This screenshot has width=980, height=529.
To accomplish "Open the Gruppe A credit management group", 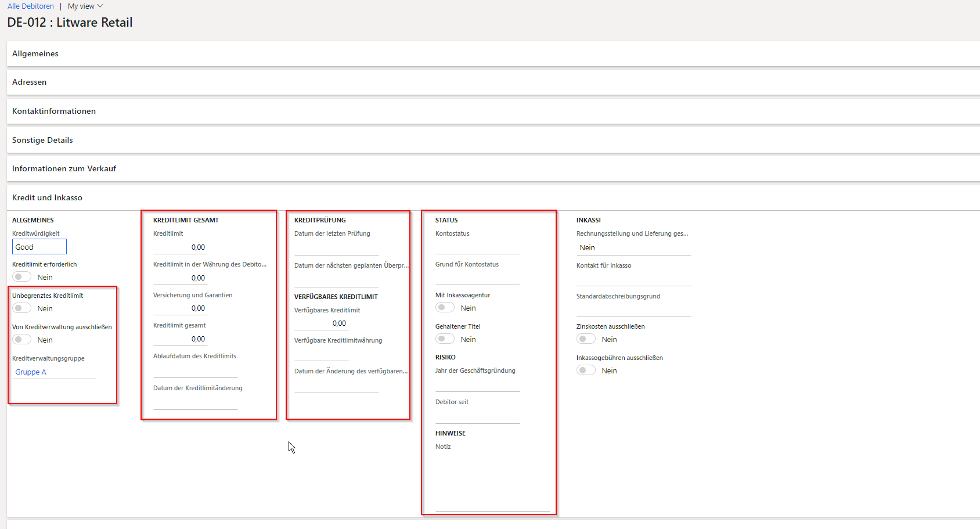I will point(30,372).
